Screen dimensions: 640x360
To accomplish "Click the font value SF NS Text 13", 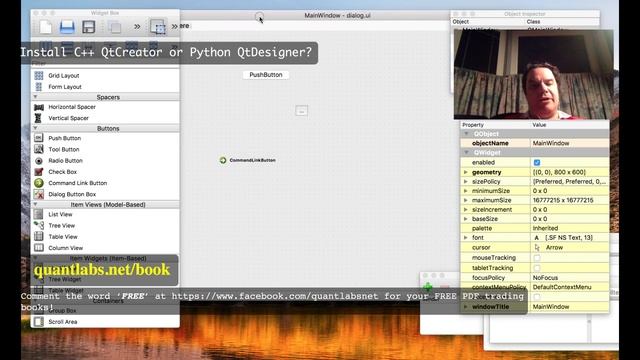I will [569, 238].
